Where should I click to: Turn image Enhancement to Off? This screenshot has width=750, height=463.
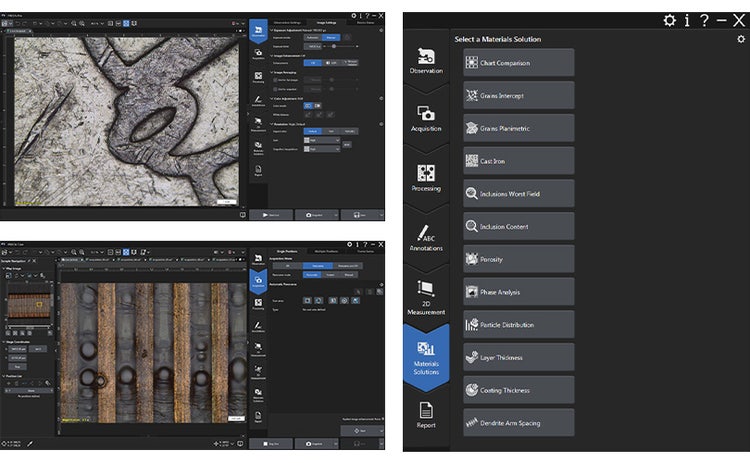coord(311,63)
